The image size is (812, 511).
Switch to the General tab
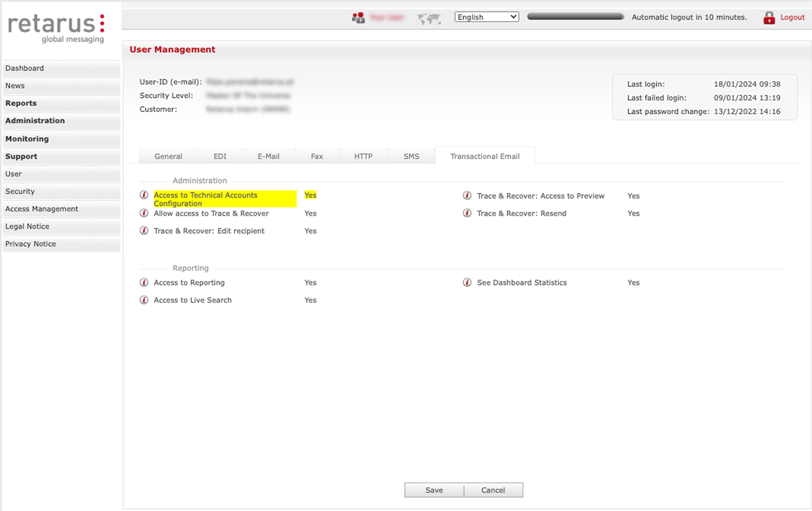(168, 156)
